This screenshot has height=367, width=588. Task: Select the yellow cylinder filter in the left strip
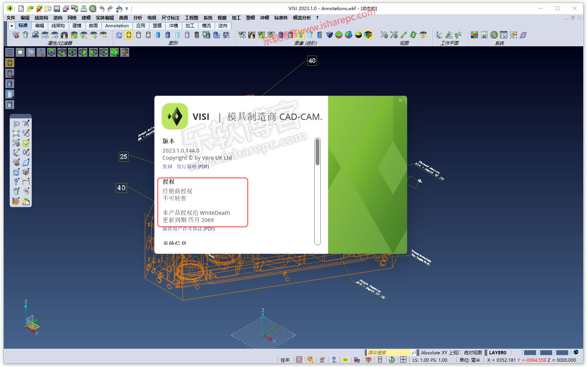pyautogui.click(x=10, y=63)
